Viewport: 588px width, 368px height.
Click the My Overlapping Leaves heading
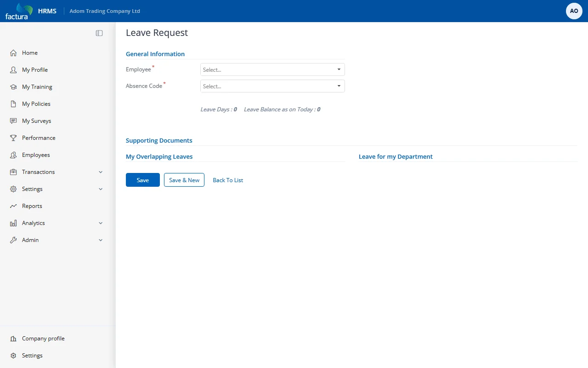click(159, 156)
